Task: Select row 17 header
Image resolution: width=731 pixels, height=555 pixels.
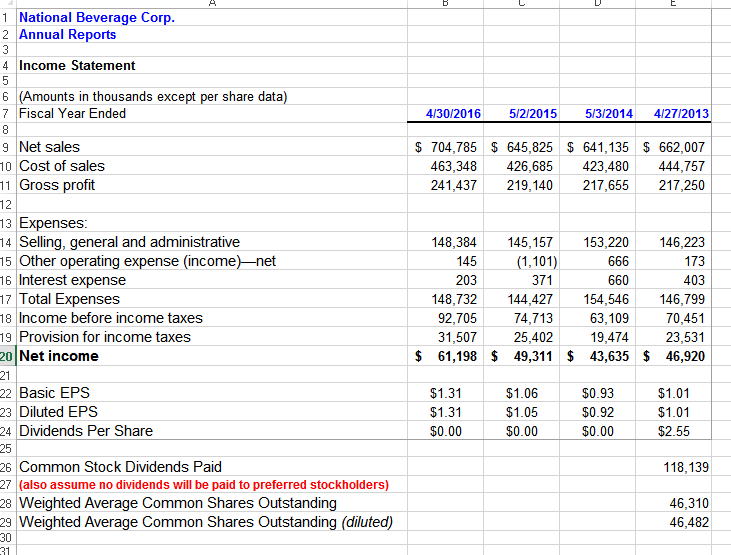Action: (x=7, y=299)
